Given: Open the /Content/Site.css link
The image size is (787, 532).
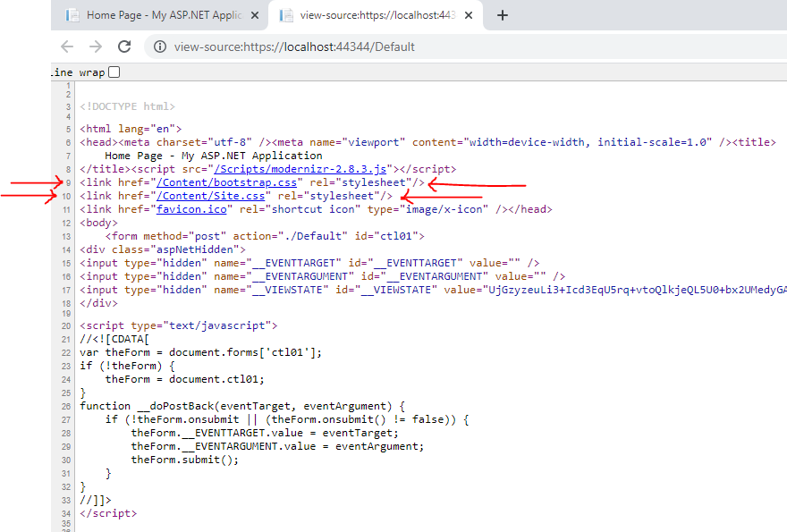Looking at the screenshot, I should [211, 196].
